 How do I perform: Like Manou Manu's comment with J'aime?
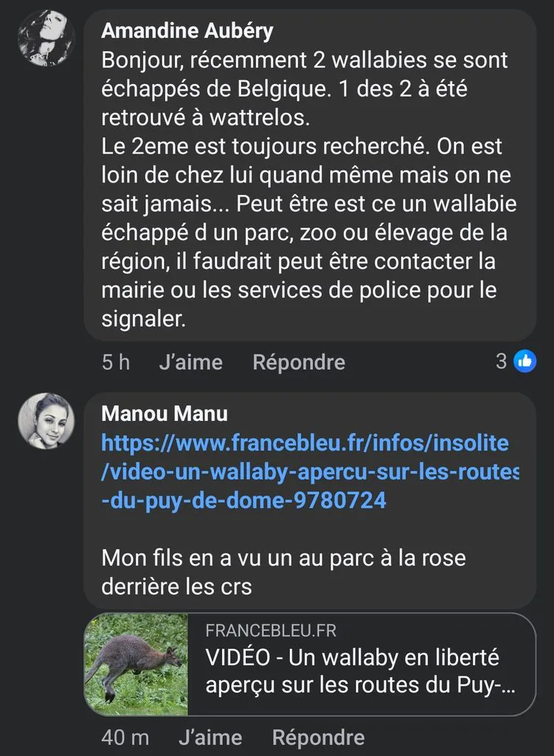tap(210, 738)
